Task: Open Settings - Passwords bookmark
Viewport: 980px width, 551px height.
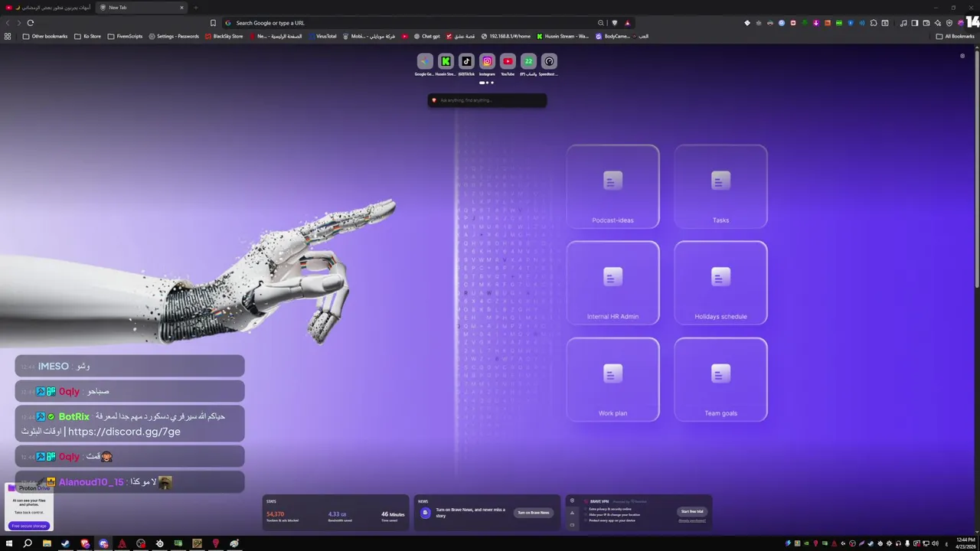Action: tap(174, 36)
